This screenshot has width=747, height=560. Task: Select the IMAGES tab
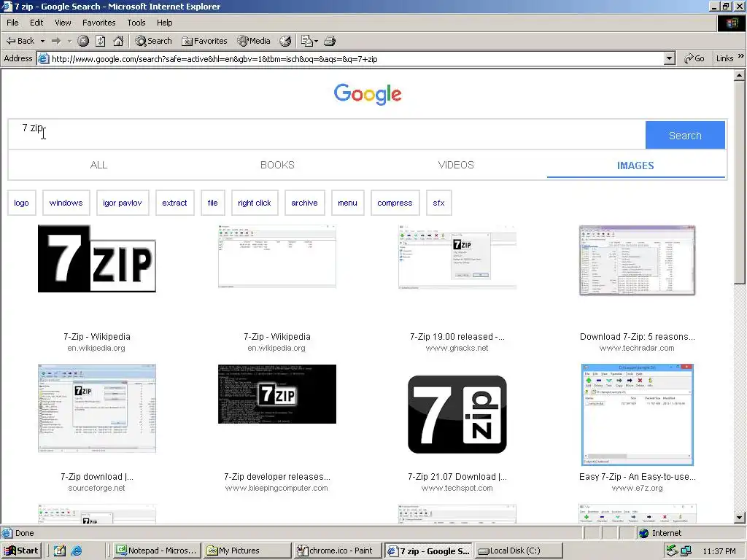pyautogui.click(x=635, y=166)
